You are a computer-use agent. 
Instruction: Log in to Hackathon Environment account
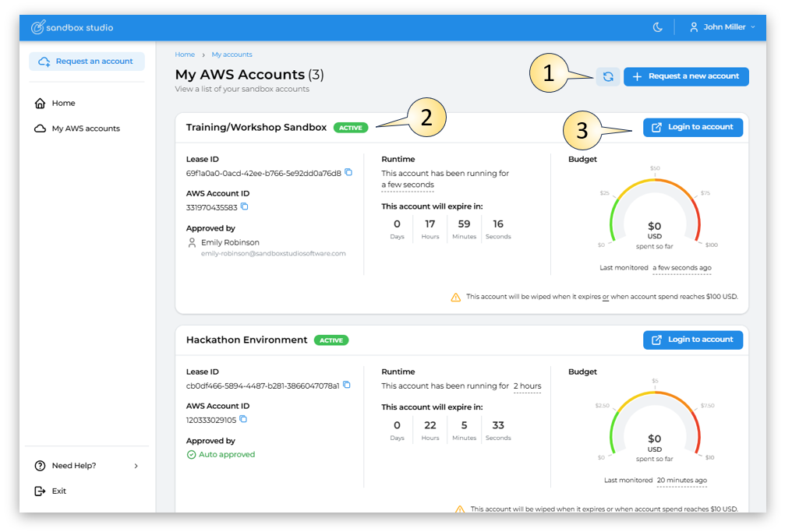click(x=692, y=340)
